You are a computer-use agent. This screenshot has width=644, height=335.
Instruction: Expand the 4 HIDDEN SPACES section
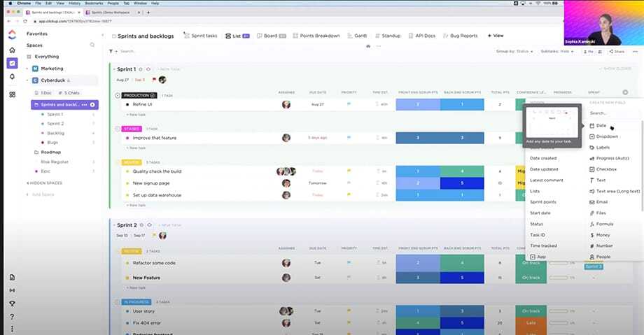[44, 183]
